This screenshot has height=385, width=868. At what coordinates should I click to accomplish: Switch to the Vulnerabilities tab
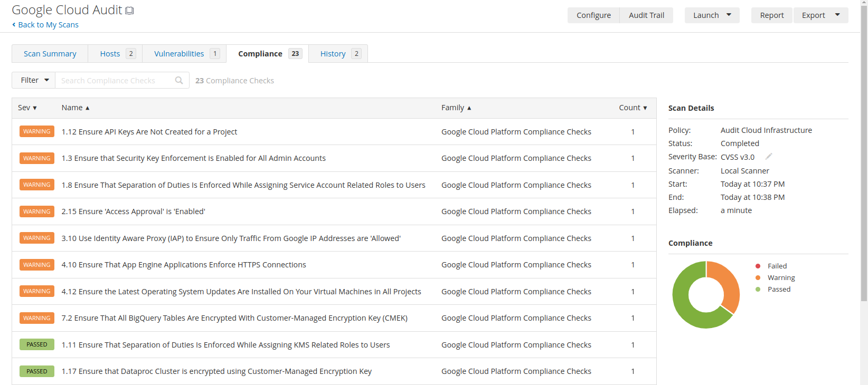[179, 54]
